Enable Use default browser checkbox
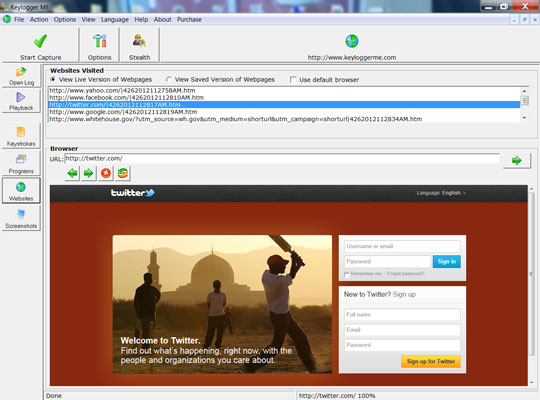540x400 pixels. [x=293, y=80]
